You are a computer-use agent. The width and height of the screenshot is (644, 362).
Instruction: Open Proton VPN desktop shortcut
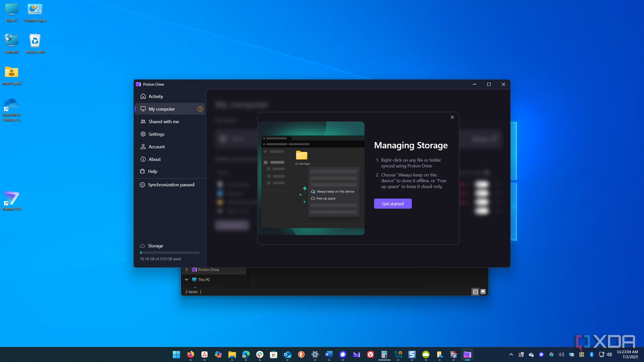[x=12, y=201]
